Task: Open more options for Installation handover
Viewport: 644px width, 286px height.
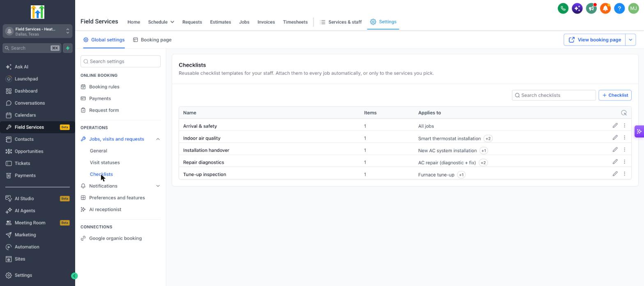Action: coord(624,150)
